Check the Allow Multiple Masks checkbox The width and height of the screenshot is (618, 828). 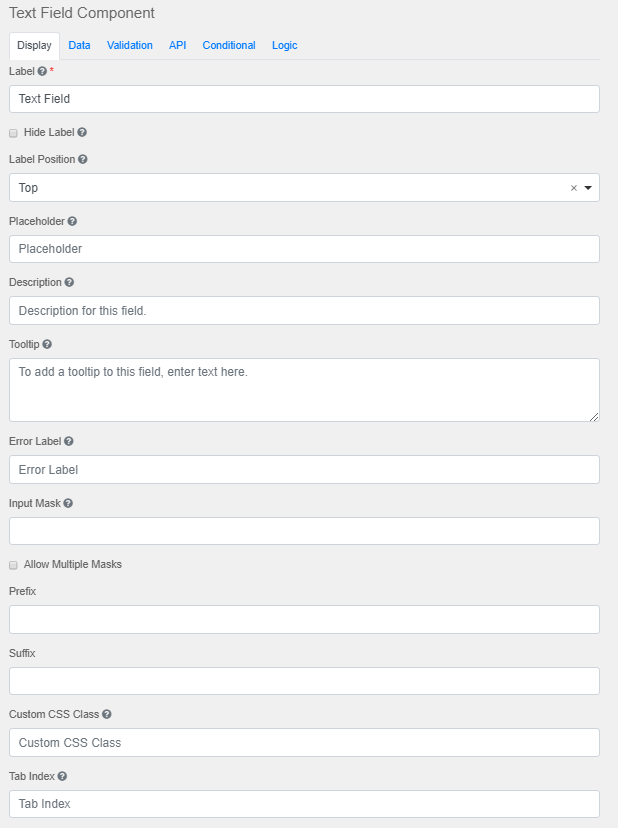pyautogui.click(x=14, y=565)
